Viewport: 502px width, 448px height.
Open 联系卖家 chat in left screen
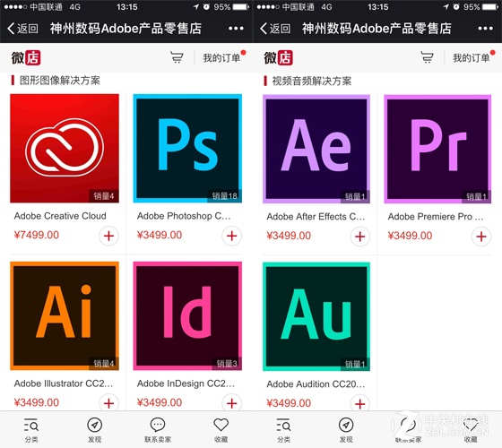point(158,430)
